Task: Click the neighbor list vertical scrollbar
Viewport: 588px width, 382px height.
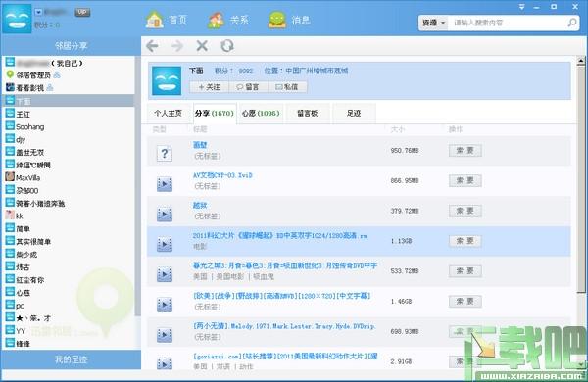Action: [x=137, y=187]
